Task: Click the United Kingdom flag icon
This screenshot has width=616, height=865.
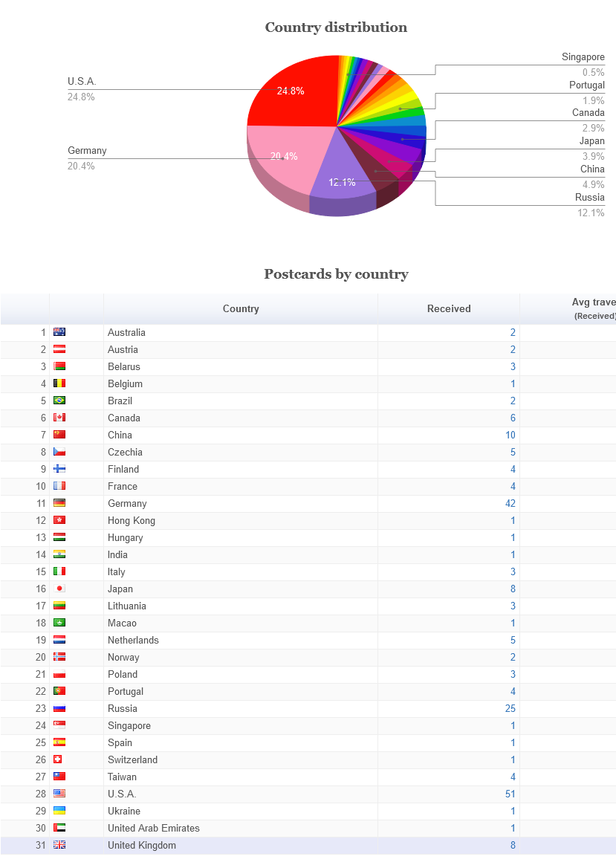Action: pos(59,845)
